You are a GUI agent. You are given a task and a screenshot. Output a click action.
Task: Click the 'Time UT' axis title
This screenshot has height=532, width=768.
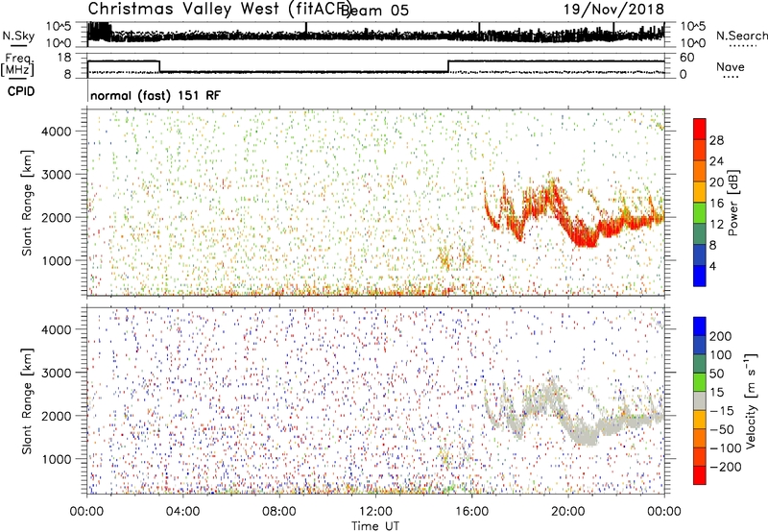[375, 526]
